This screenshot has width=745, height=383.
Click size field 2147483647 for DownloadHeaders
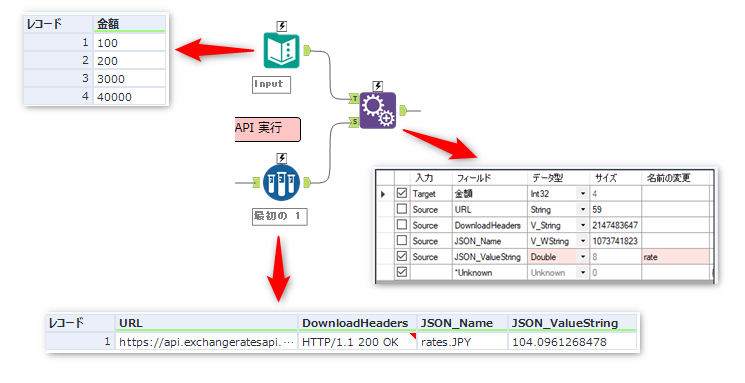(x=616, y=225)
